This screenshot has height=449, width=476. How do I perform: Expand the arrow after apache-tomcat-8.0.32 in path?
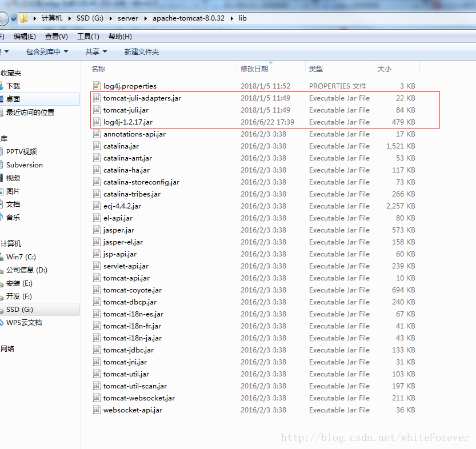click(232, 18)
